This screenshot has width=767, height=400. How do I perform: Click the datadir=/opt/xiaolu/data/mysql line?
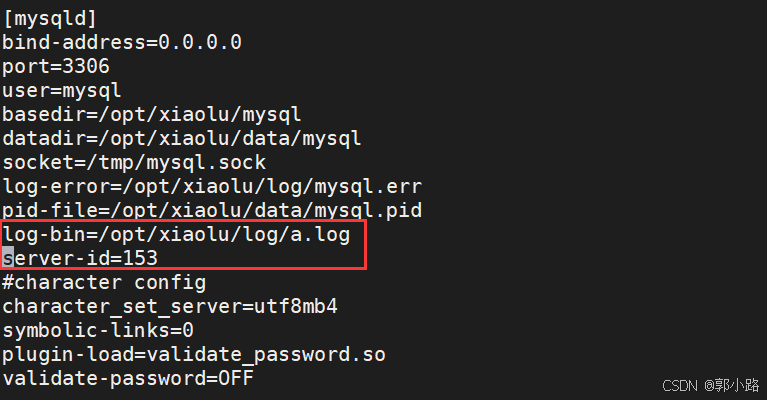181,138
